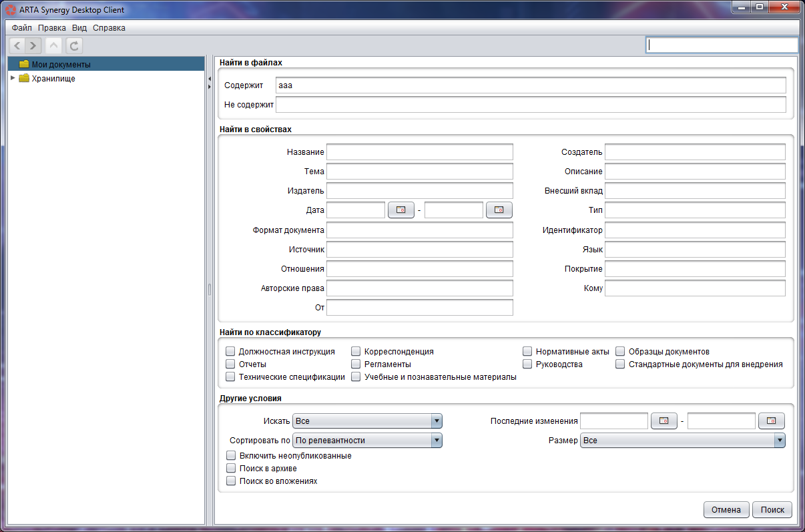Screen dimensions: 805x532
Task: Click the Тема input field
Action: pyautogui.click(x=420, y=171)
